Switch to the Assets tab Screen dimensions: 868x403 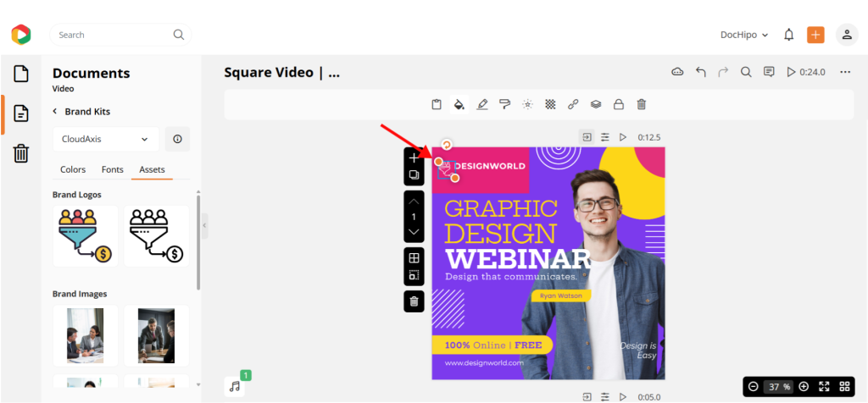(x=153, y=169)
